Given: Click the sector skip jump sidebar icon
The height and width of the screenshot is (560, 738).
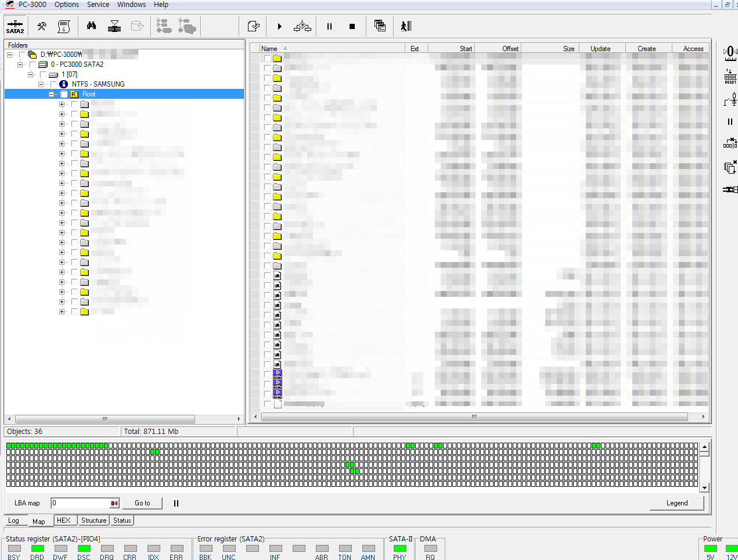Looking at the screenshot, I should click(730, 143).
